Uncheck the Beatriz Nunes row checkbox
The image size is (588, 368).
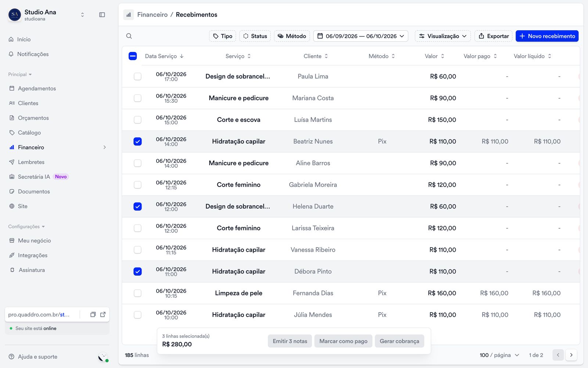click(x=137, y=142)
